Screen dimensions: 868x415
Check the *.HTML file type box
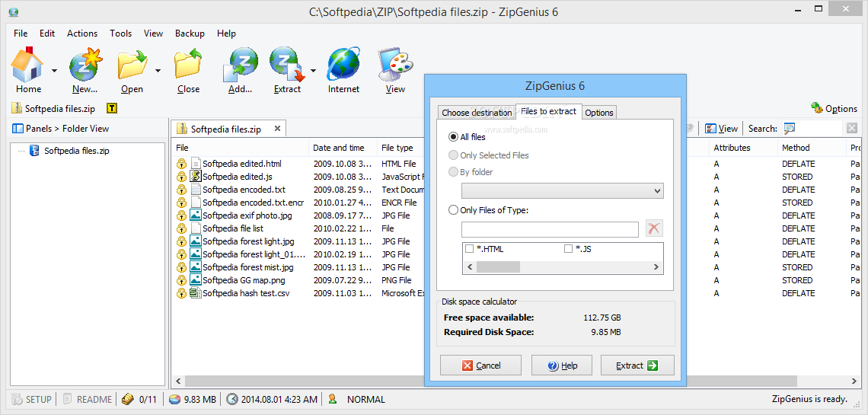(470, 249)
